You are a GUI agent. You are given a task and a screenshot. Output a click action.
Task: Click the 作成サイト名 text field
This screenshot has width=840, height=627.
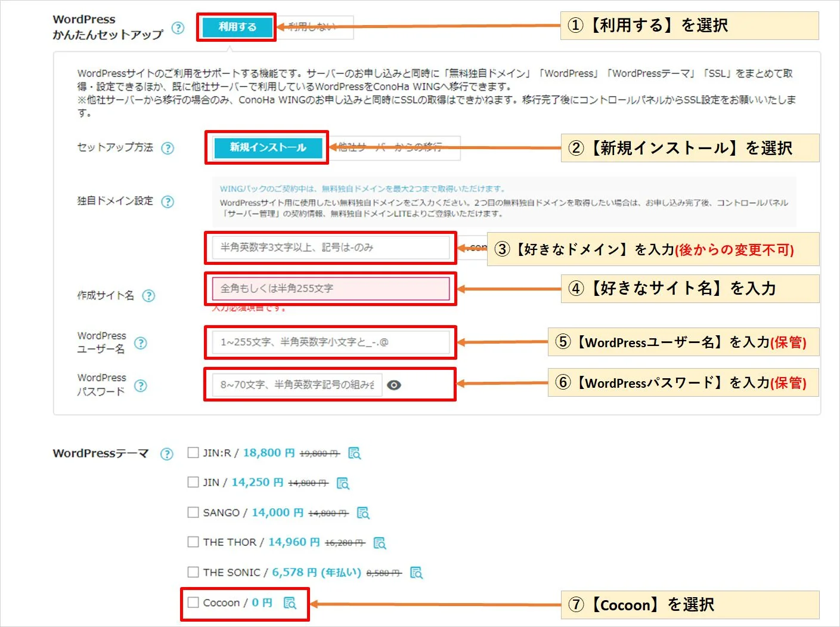click(330, 289)
